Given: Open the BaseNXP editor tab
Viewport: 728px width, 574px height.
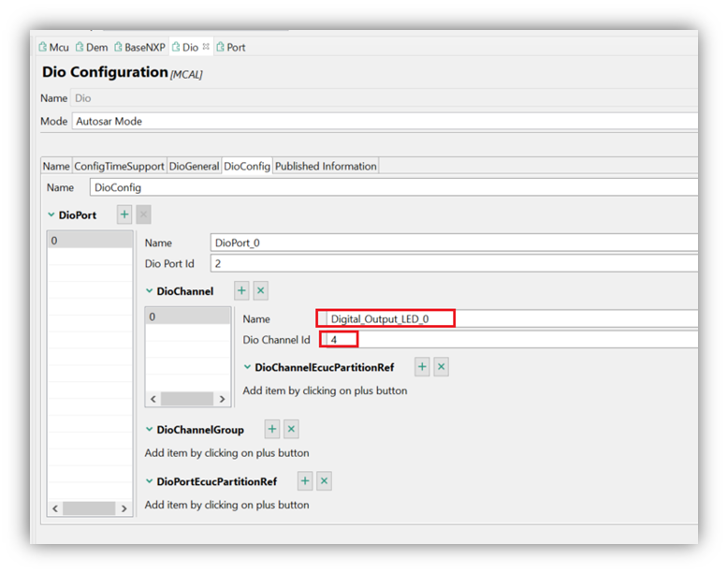Looking at the screenshot, I should pyautogui.click(x=139, y=48).
